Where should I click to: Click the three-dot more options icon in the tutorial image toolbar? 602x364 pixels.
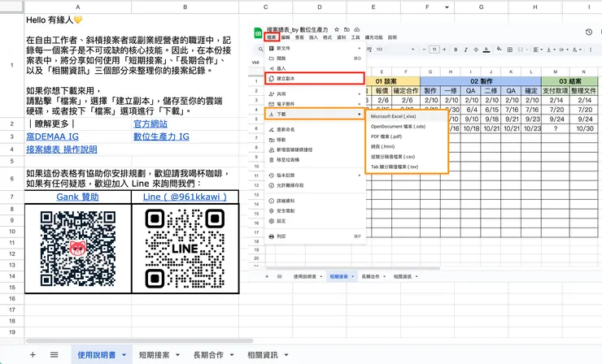[x=590, y=50]
